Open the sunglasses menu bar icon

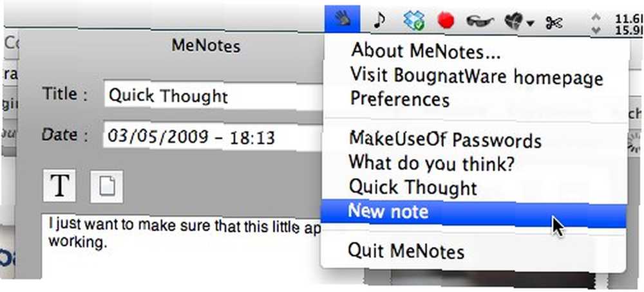click(480, 21)
